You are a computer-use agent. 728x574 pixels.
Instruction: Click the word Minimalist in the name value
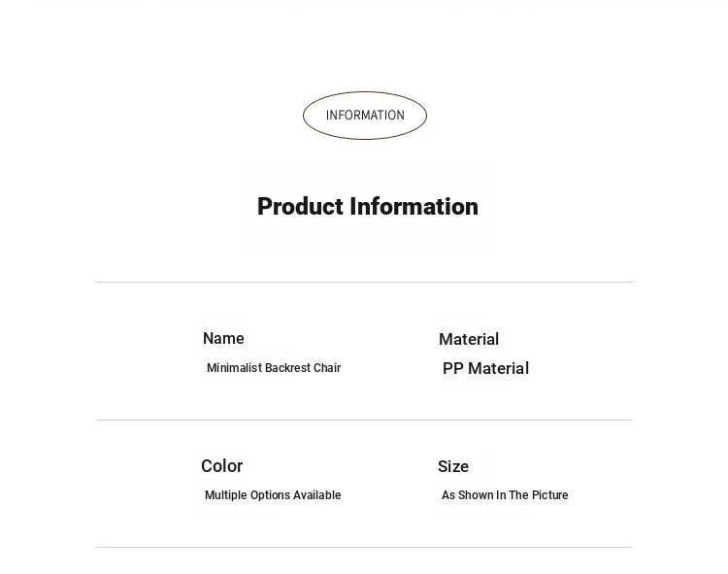coord(234,369)
